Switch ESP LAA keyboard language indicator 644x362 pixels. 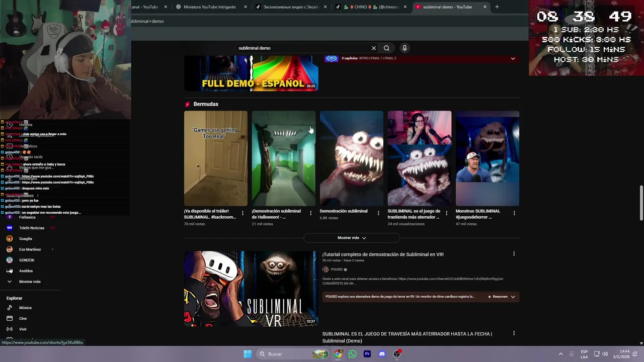[x=584, y=354]
